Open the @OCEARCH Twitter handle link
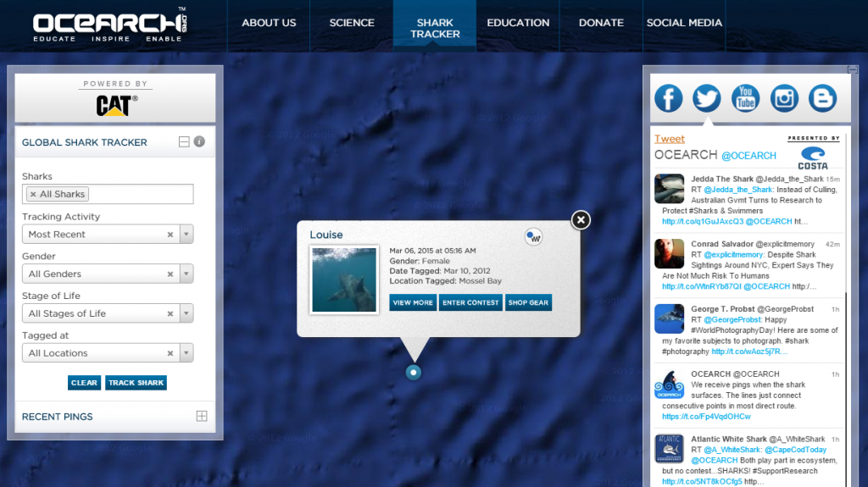868x487 pixels. (x=748, y=156)
